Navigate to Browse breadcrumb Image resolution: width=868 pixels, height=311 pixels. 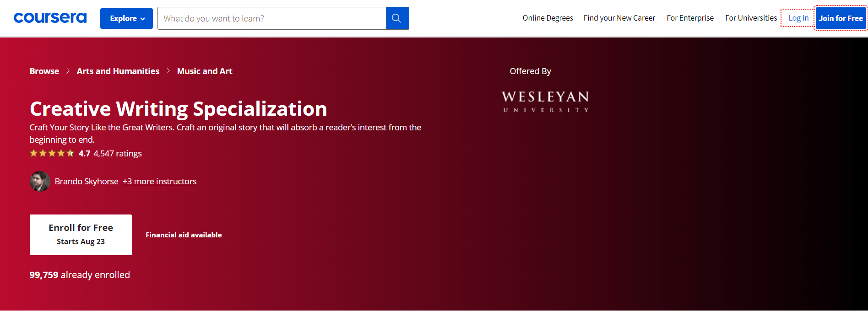(44, 71)
